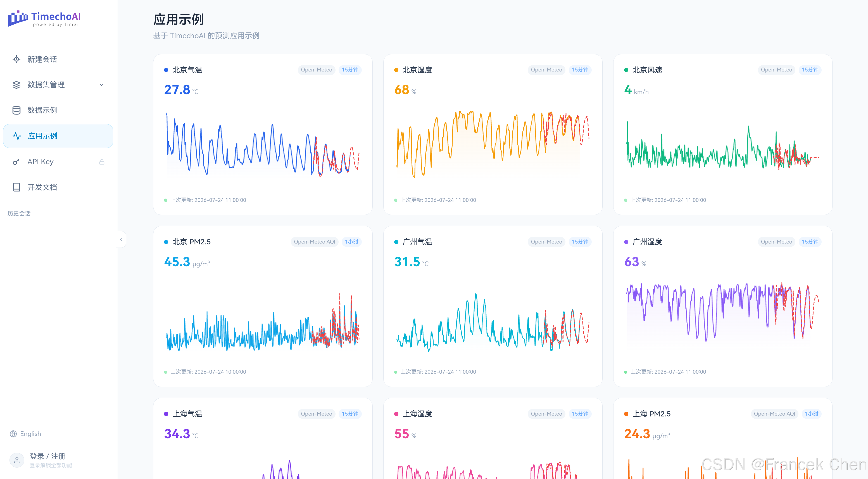Click the 4 km/h wind speed value
This screenshot has width=868, height=479.
coord(636,90)
